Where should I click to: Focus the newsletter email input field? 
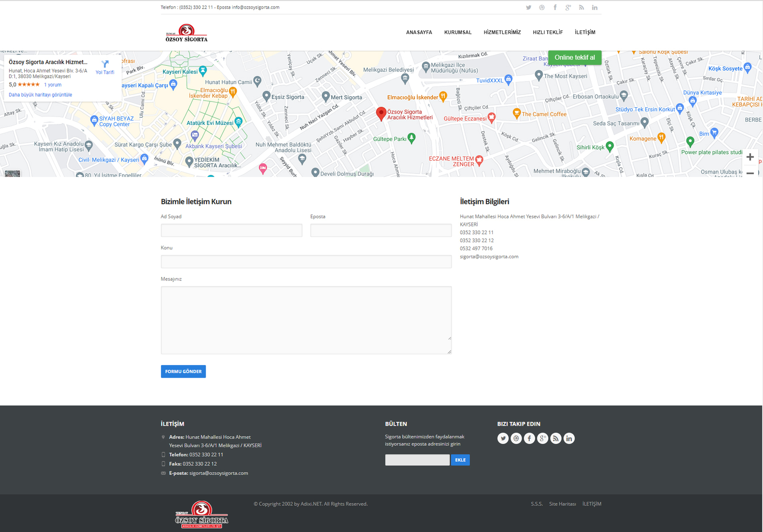point(417,460)
